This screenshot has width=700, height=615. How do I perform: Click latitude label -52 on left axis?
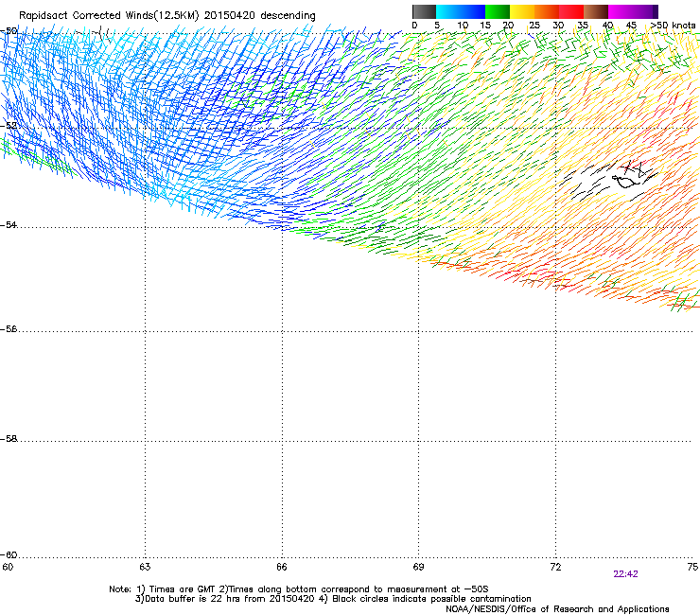coord(9,126)
